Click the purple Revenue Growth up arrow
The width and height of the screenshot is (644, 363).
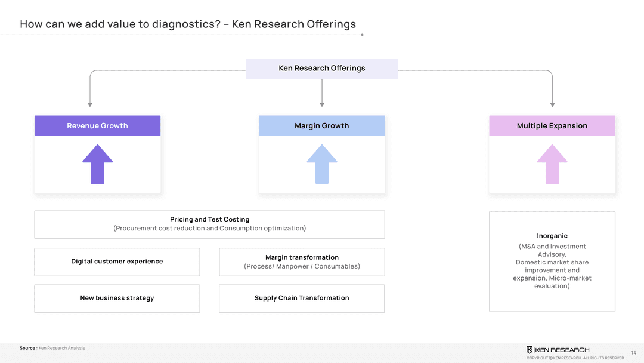[x=97, y=164]
